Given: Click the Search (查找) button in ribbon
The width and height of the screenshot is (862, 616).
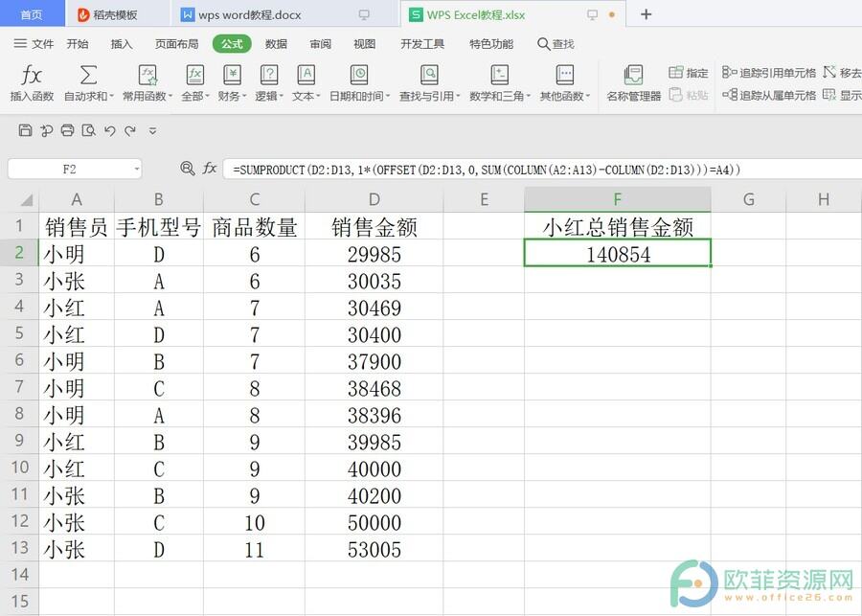Looking at the screenshot, I should tap(556, 44).
